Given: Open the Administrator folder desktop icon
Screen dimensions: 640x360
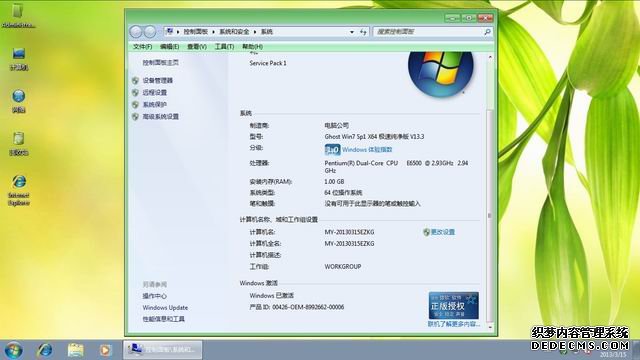Looking at the screenshot, I should pyautogui.click(x=18, y=16).
